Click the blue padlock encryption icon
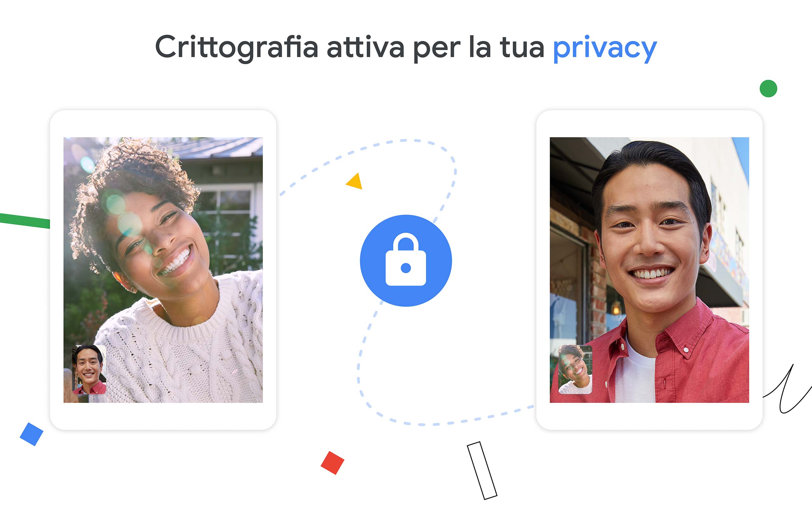This screenshot has height=507, width=812. 406,260
